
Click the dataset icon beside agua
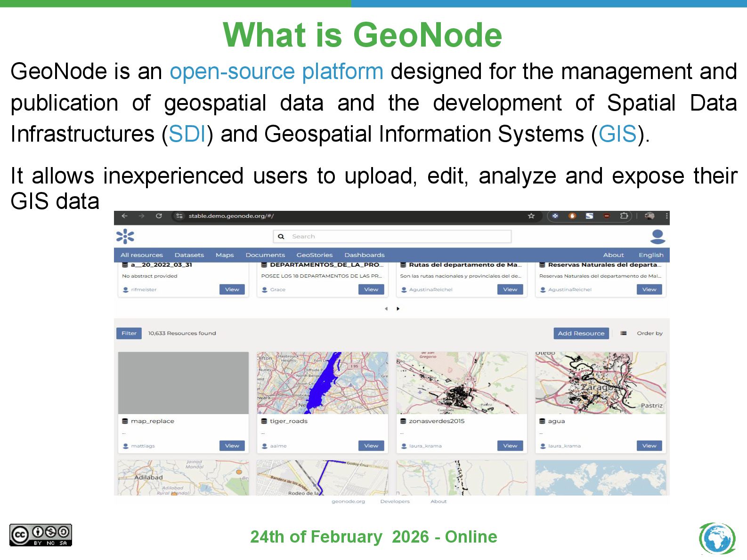[543, 421]
